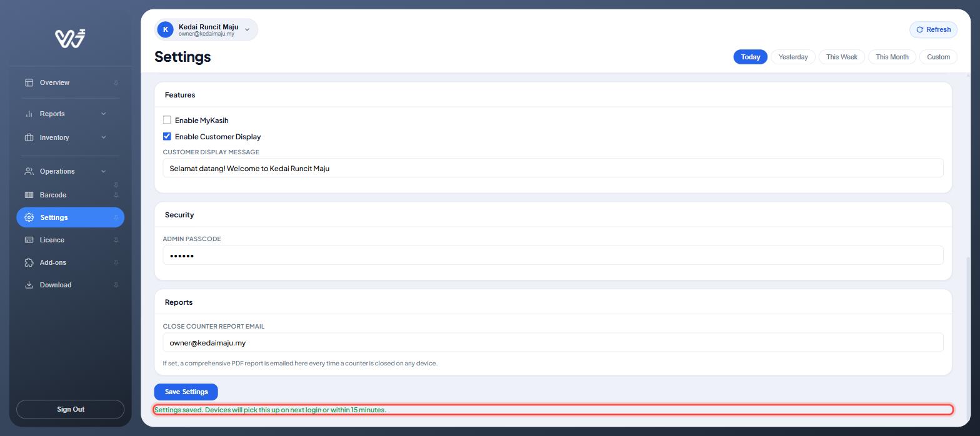Screen dimensions: 980x436
Task: Click the Features section header
Action: (180, 95)
